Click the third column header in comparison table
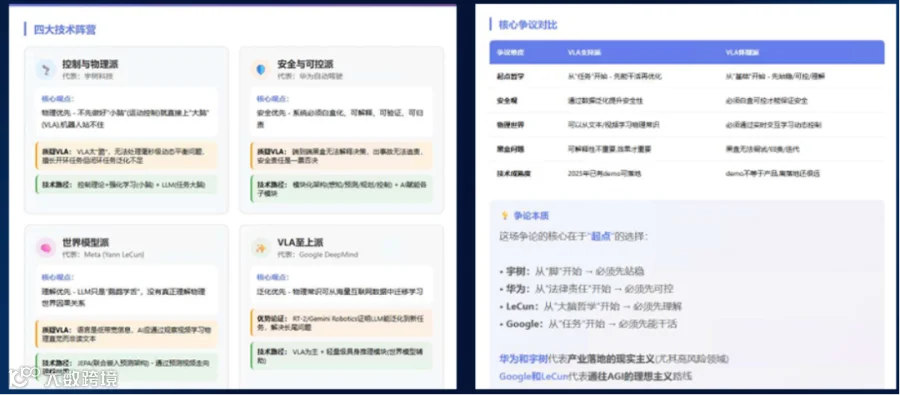 click(x=742, y=52)
